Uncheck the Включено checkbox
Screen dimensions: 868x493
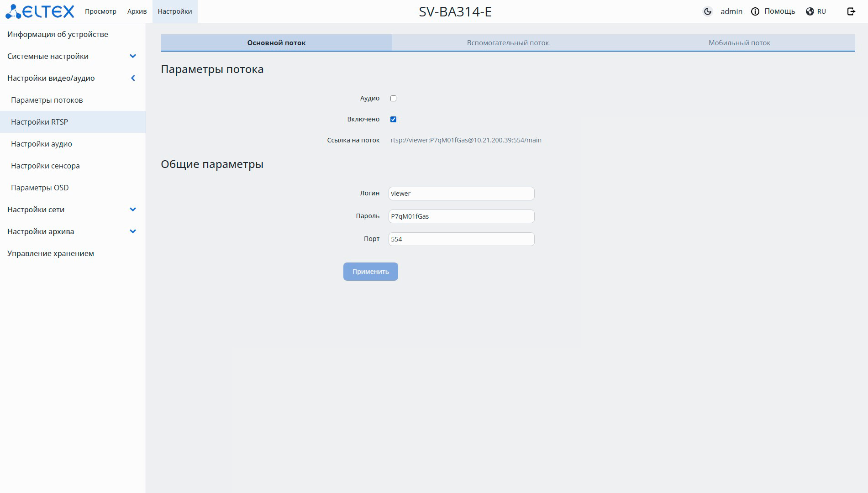pyautogui.click(x=393, y=119)
